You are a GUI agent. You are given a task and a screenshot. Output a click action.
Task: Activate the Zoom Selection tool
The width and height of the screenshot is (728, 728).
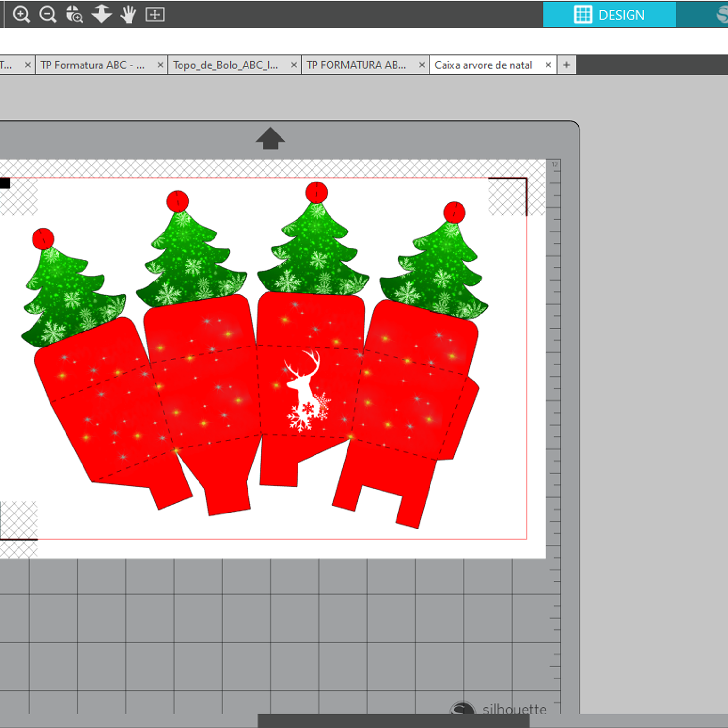(74, 15)
